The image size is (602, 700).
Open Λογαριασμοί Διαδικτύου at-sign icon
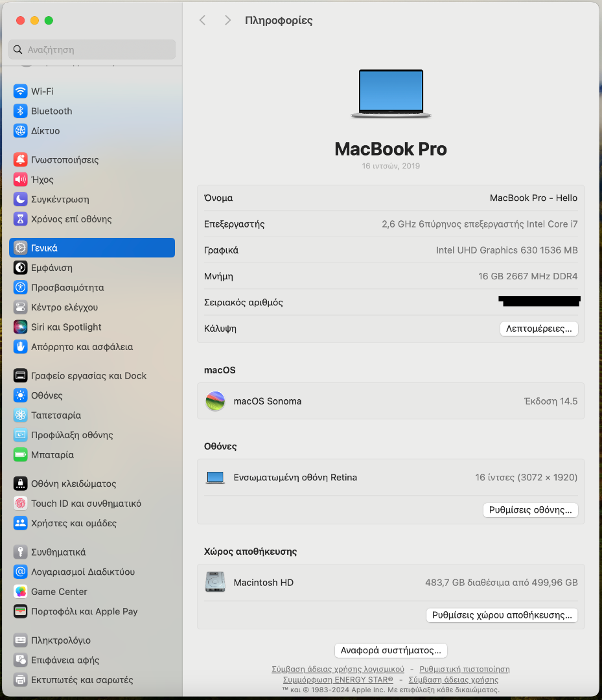coord(20,572)
